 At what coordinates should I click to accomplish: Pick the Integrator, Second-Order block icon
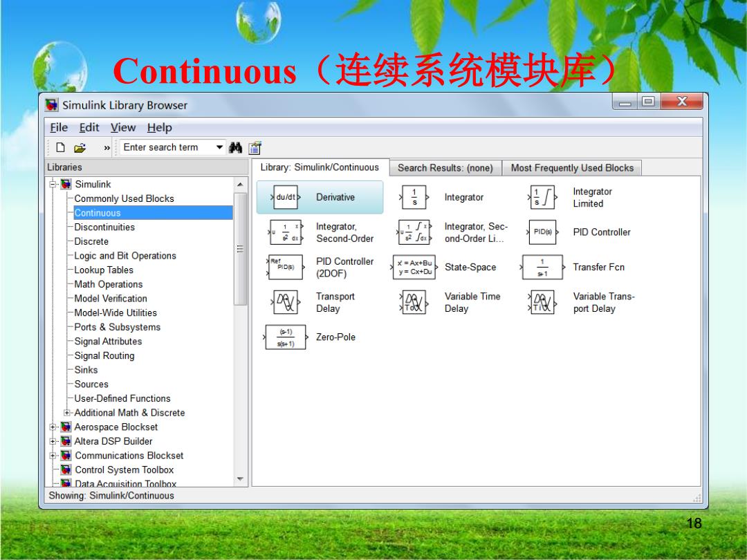tap(286, 232)
